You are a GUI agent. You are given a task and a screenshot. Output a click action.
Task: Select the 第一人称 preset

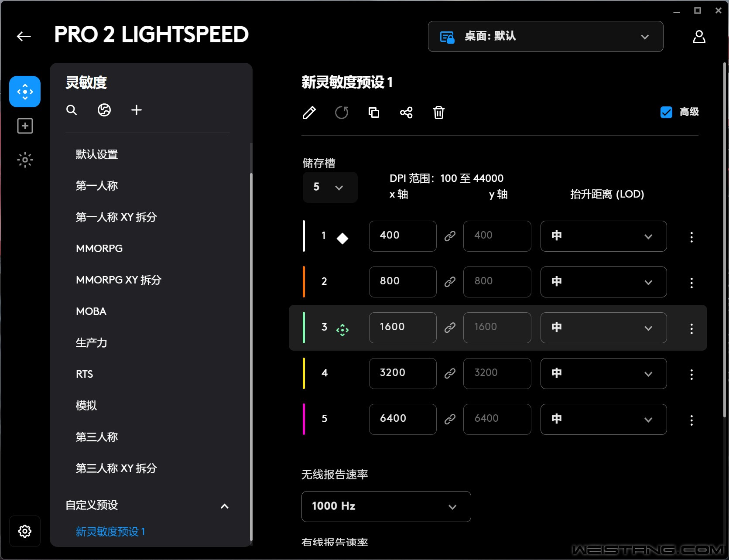pos(97,186)
